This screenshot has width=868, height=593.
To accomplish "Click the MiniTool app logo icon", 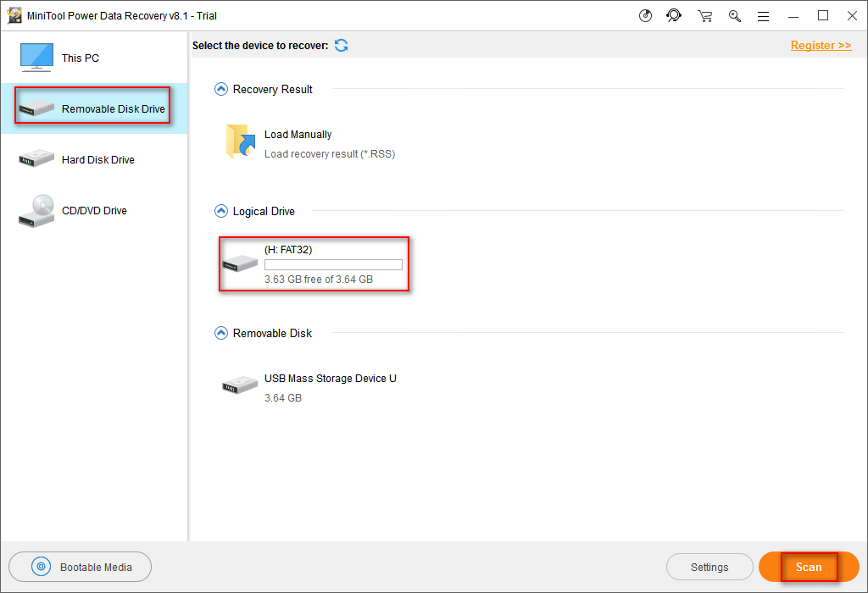I will click(14, 15).
